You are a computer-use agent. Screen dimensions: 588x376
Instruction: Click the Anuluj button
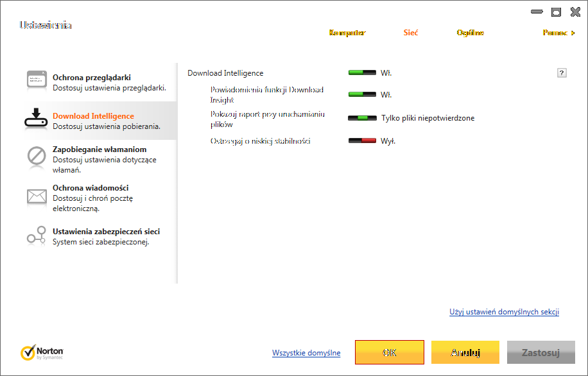(465, 352)
